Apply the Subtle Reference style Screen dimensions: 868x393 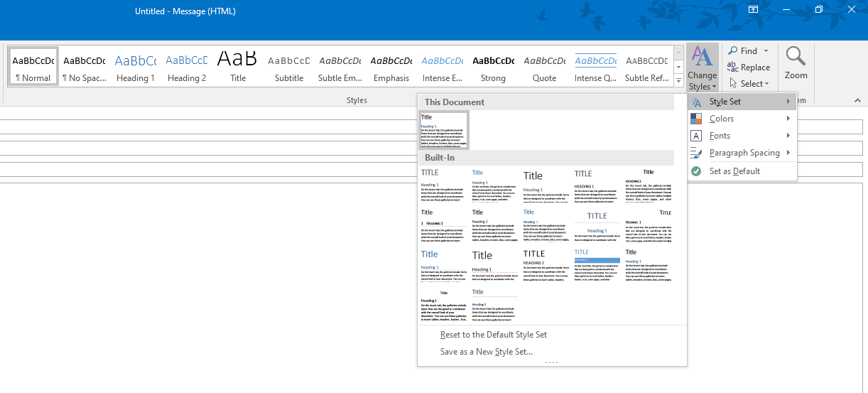[647, 67]
